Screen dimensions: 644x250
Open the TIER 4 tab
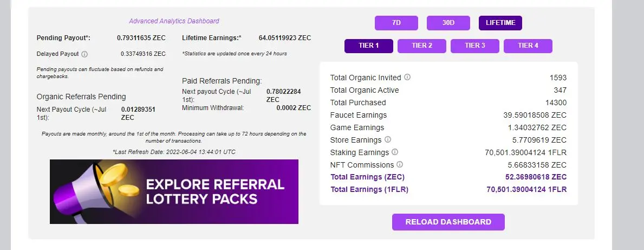(x=528, y=46)
